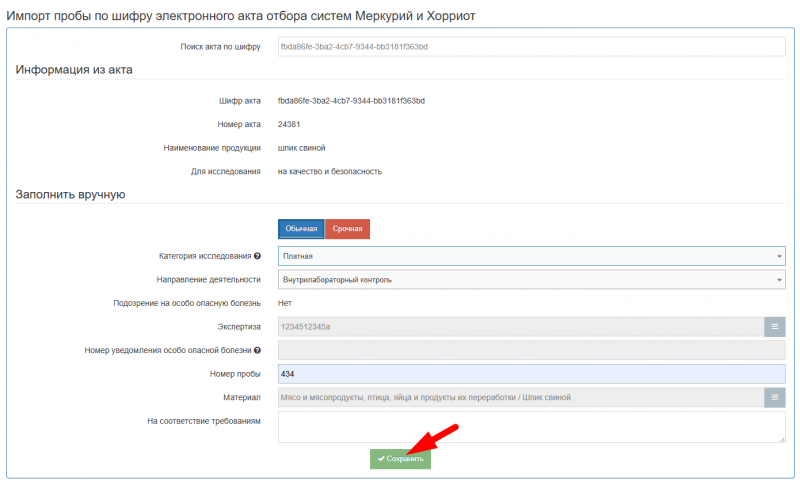Expand the Направление деятельности dropdown
This screenshot has width=800, height=483.
click(530, 279)
